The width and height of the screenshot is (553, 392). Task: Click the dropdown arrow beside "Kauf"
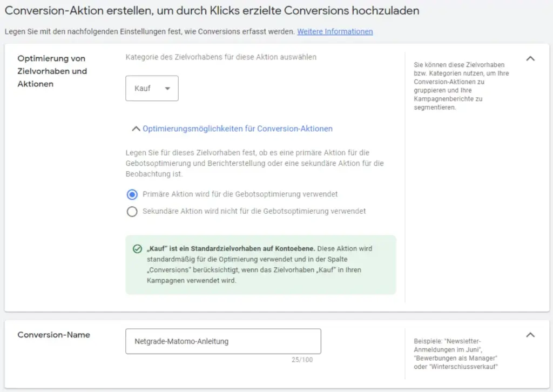click(167, 89)
